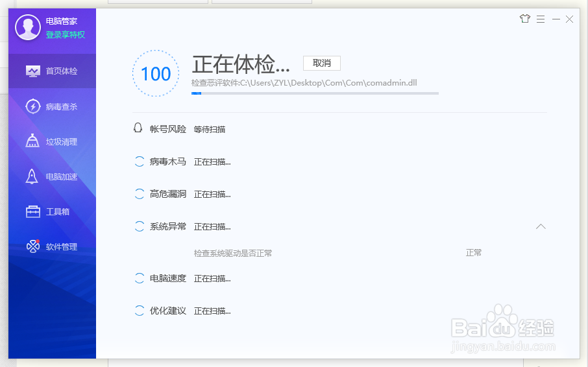Click the software management icon with red dot
Screen dimensions: 588x367
pyautogui.click(x=33, y=246)
